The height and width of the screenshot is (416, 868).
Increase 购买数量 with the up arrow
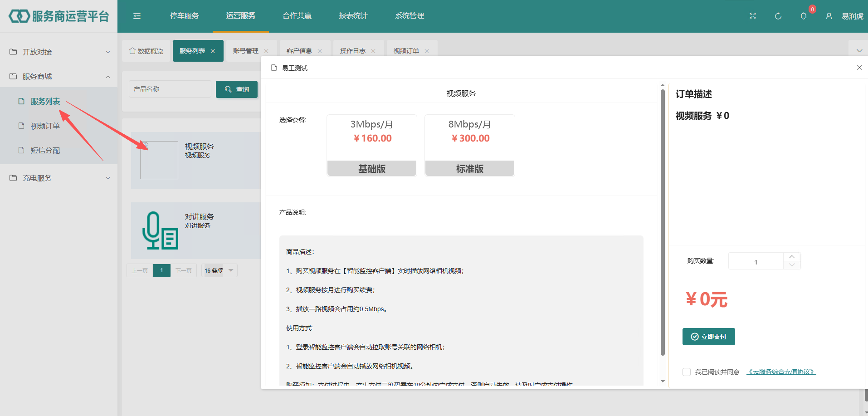point(792,257)
